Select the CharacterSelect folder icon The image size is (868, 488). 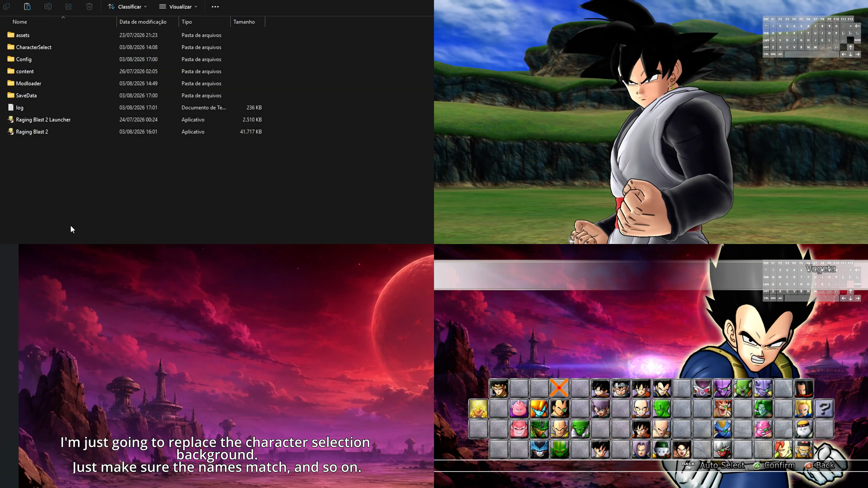point(11,47)
